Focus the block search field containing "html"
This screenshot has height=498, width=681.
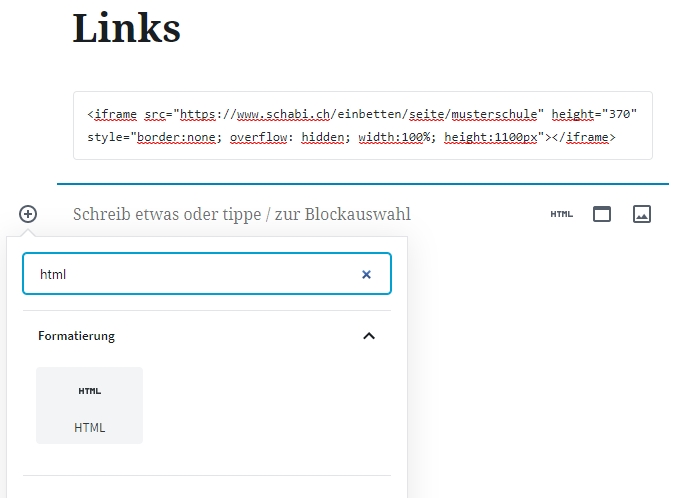tap(207, 274)
